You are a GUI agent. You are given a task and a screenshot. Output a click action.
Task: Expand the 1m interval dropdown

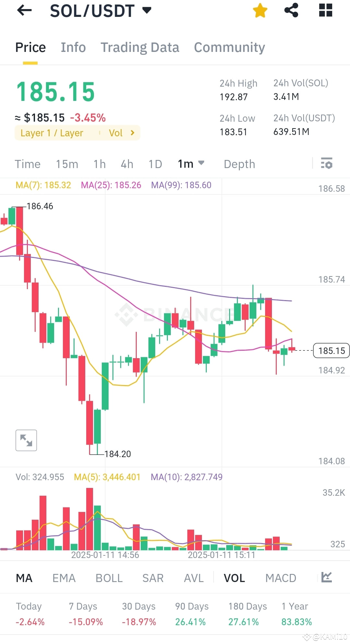(x=191, y=164)
